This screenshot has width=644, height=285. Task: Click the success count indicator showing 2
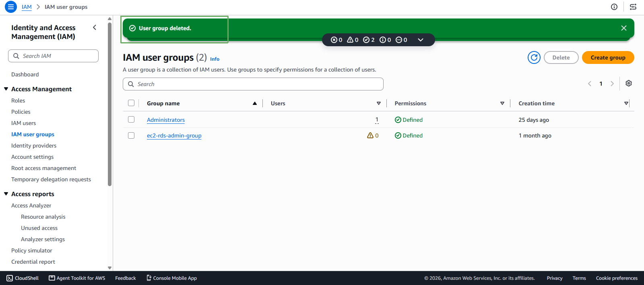369,40
